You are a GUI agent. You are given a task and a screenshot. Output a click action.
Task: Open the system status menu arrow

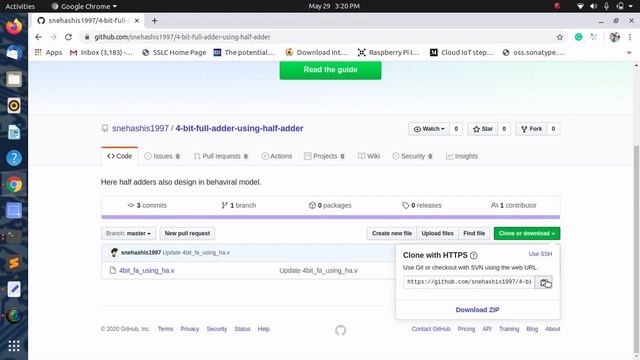632,6
